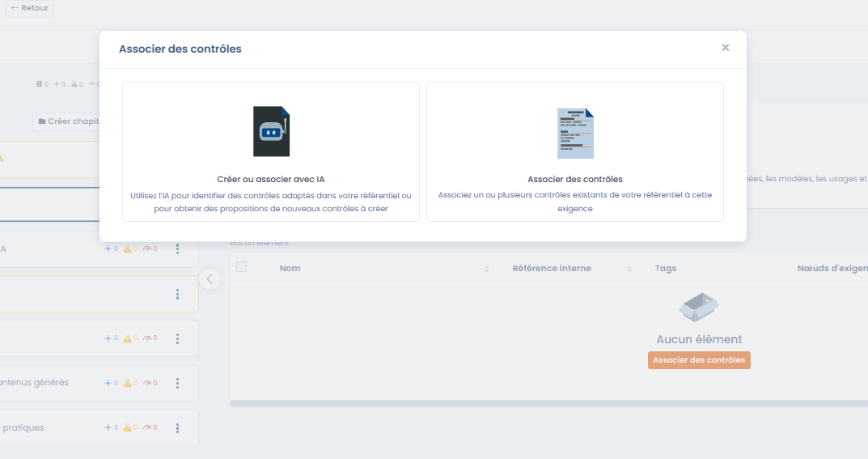The image size is (868, 459).
Task: Click the blue document icon in the right card
Action: 575,134
